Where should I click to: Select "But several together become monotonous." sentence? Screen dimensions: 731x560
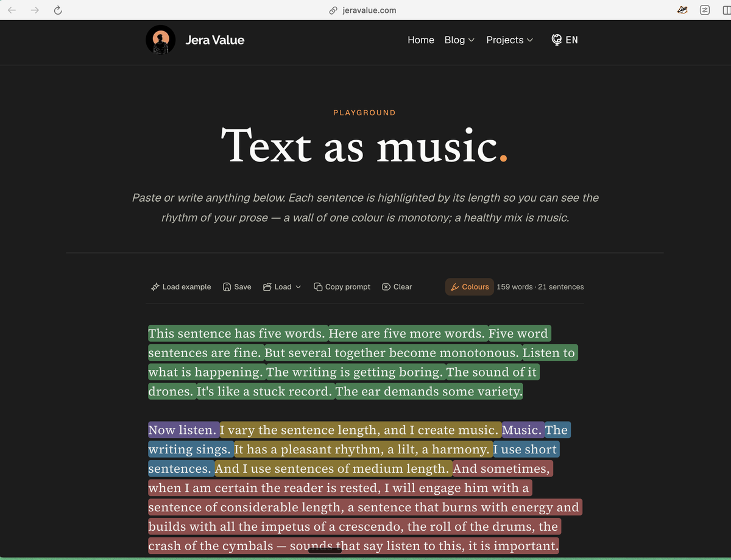(x=393, y=353)
